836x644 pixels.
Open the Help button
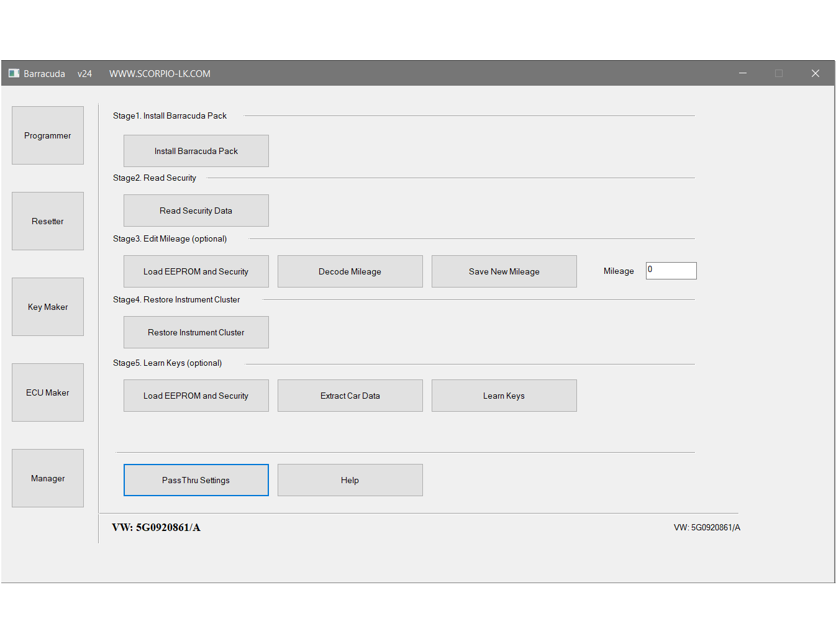tap(350, 480)
